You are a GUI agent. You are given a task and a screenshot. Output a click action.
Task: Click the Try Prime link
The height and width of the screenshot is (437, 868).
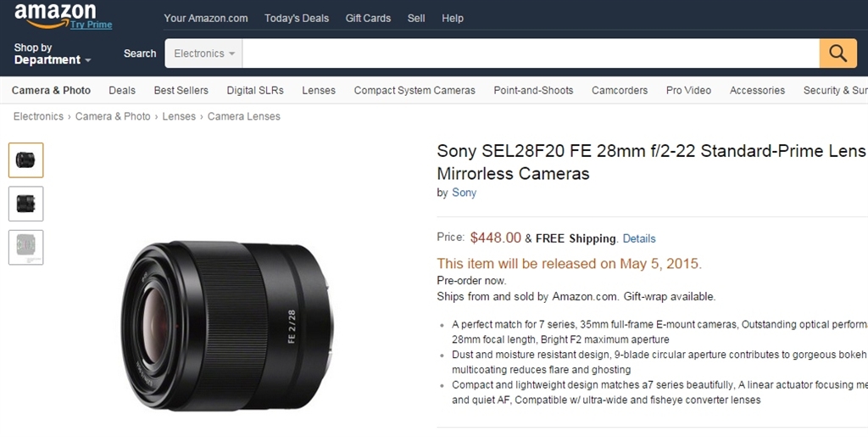[92, 25]
